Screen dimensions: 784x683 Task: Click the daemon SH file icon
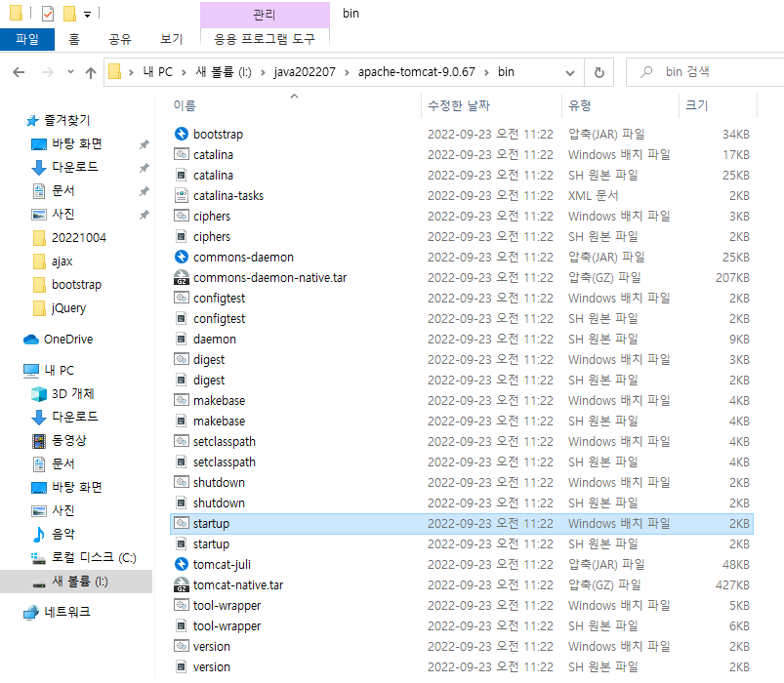(x=181, y=339)
